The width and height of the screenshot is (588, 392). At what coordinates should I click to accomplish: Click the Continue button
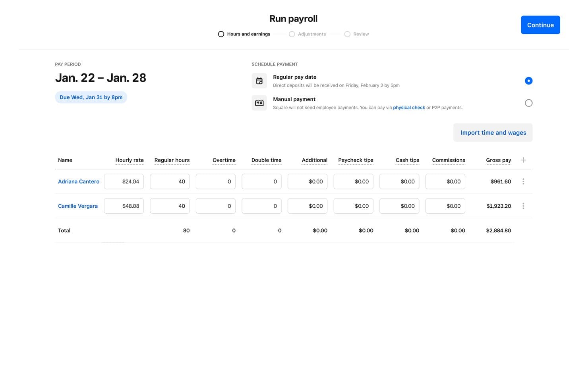tap(540, 25)
